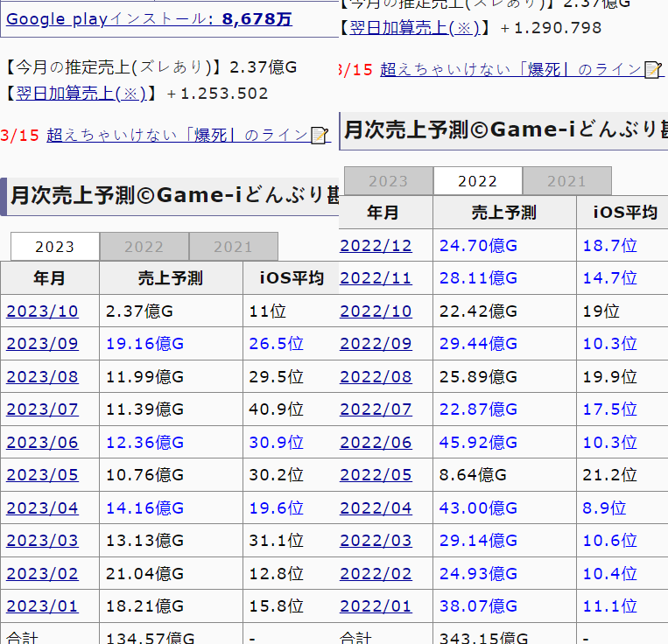Screen dimensions: 668x644
Task: Open the 2022/12 month link
Action: (x=376, y=246)
